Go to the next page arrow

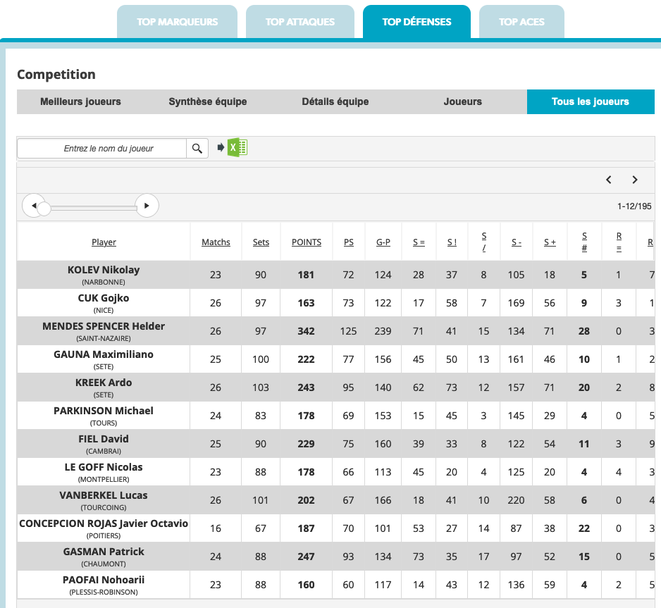[x=634, y=180]
